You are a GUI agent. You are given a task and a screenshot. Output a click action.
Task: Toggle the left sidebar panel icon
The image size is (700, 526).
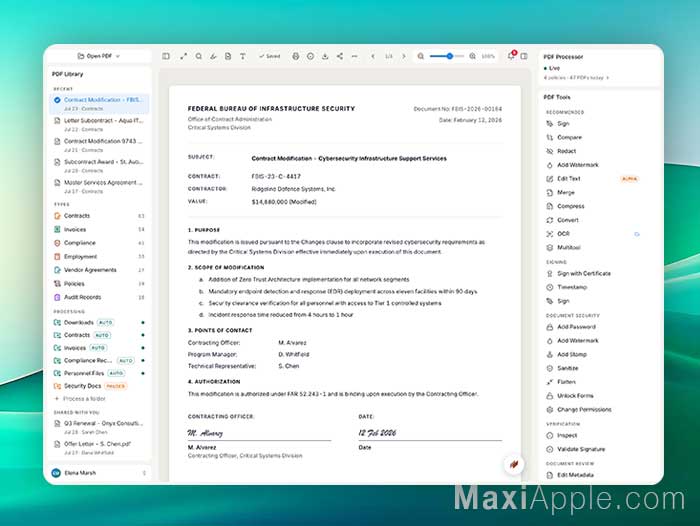(166, 56)
